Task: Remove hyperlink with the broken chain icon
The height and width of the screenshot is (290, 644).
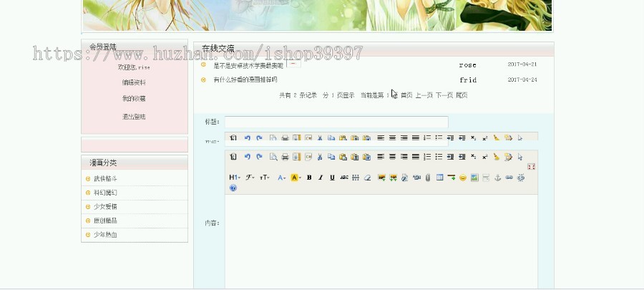Action: click(521, 178)
